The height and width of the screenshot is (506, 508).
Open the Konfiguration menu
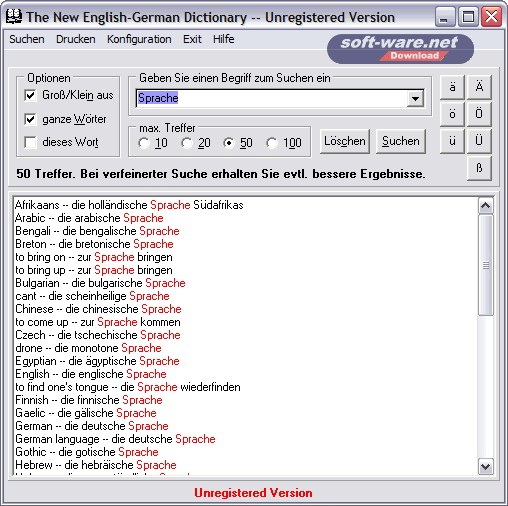point(139,39)
